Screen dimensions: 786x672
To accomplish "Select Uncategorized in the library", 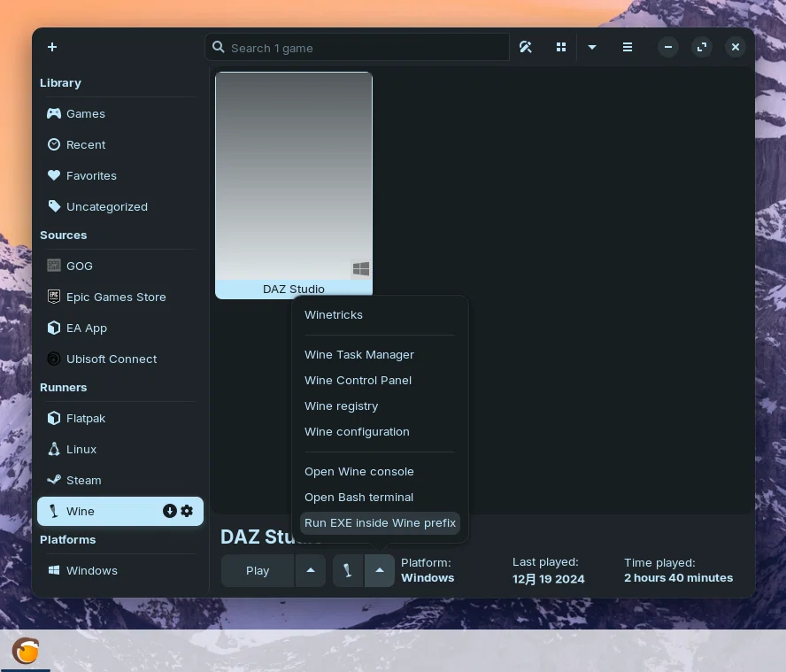I will pos(120,206).
